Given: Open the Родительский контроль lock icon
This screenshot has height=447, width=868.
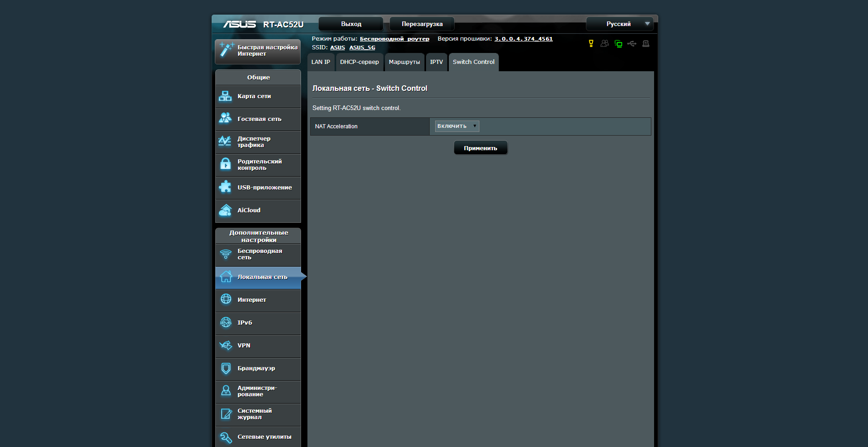Looking at the screenshot, I should pos(226,164).
